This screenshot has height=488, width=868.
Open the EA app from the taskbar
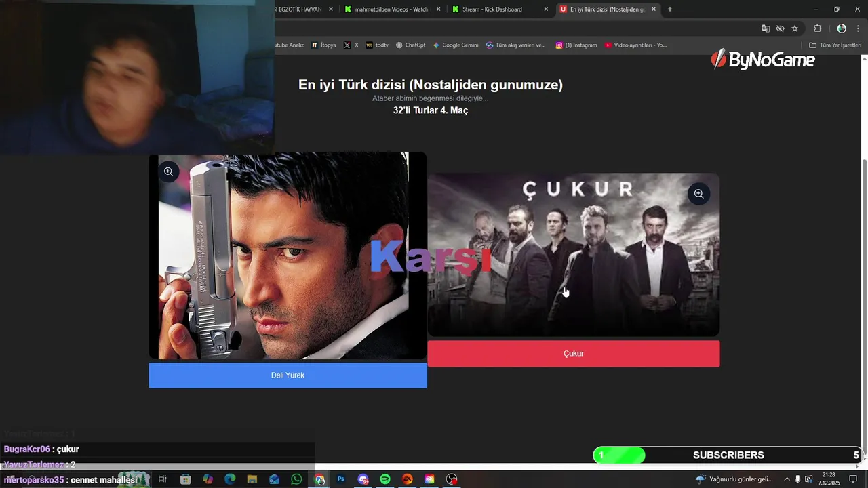tap(408, 479)
